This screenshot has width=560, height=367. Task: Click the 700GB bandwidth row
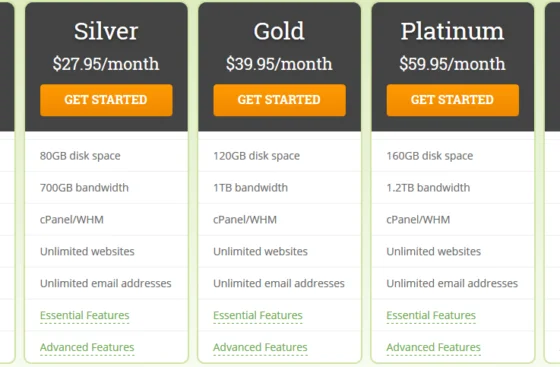tap(106, 187)
